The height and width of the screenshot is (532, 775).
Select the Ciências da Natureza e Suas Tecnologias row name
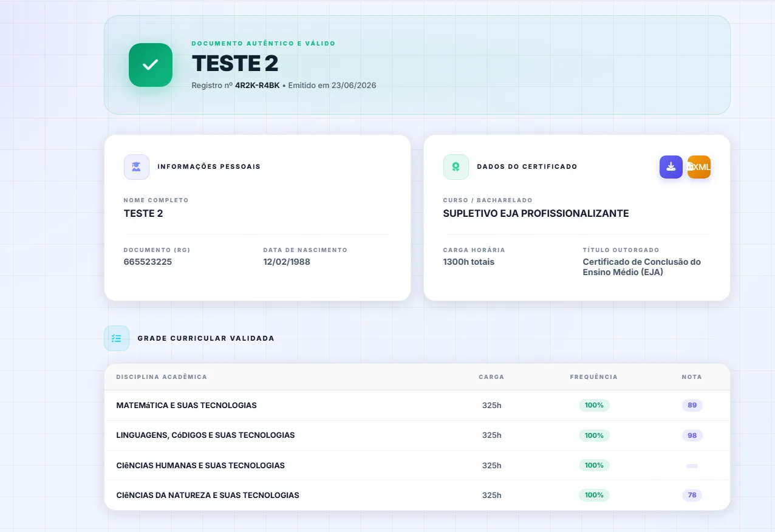(x=208, y=496)
